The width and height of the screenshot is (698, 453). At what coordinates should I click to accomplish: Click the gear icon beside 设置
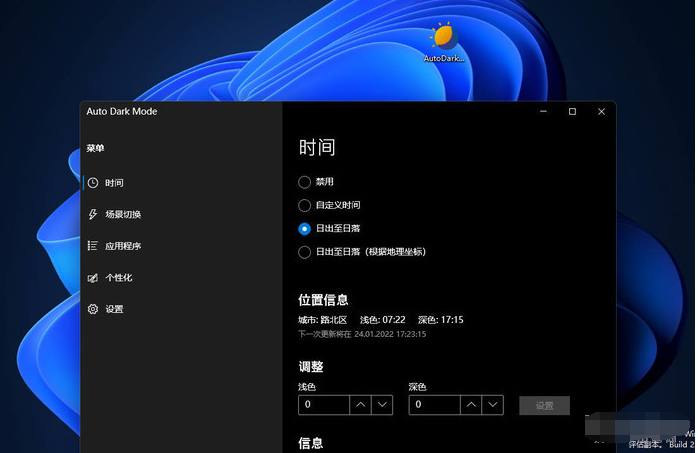point(93,309)
